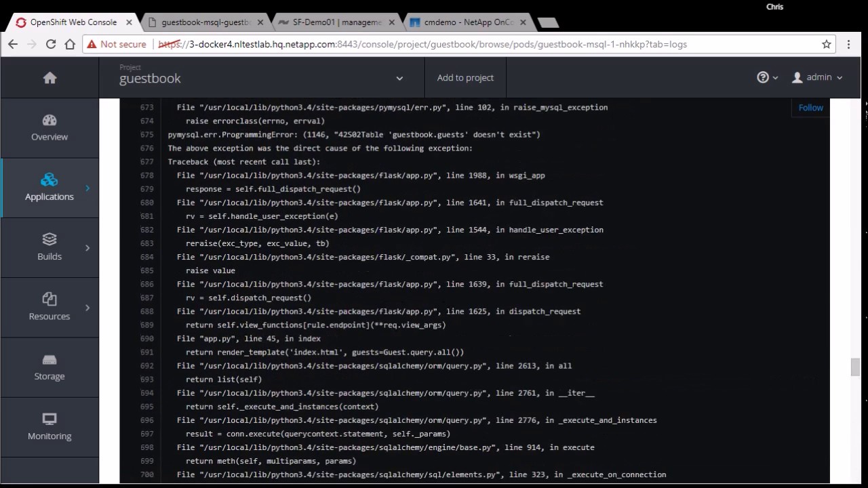Click log text 'raise value'
Image resolution: width=868 pixels, height=488 pixels.
click(x=210, y=270)
